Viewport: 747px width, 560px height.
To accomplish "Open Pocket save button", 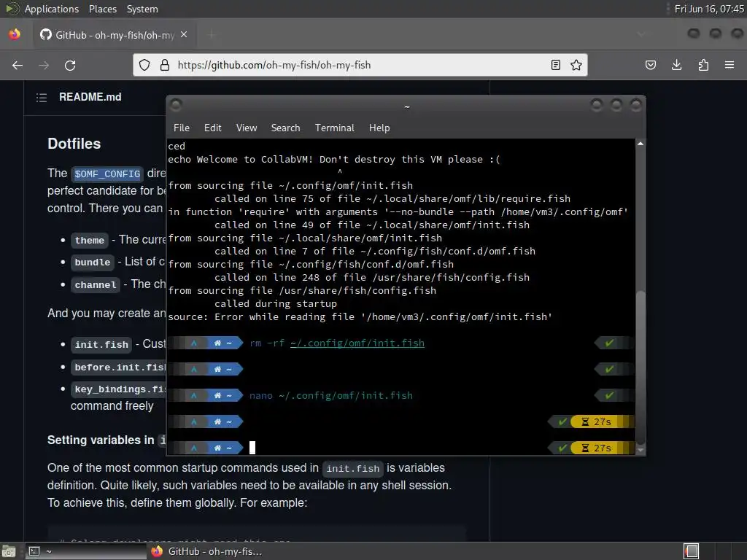I will 650,65.
